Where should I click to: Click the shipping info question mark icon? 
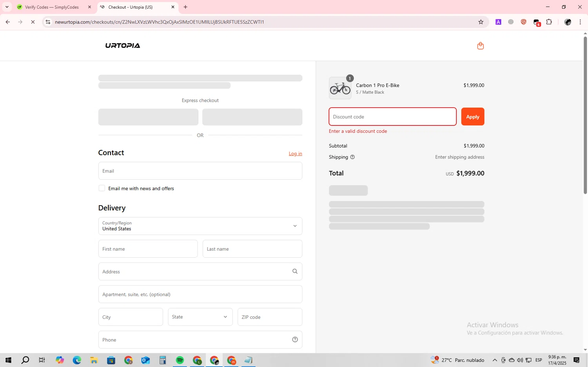352,157
